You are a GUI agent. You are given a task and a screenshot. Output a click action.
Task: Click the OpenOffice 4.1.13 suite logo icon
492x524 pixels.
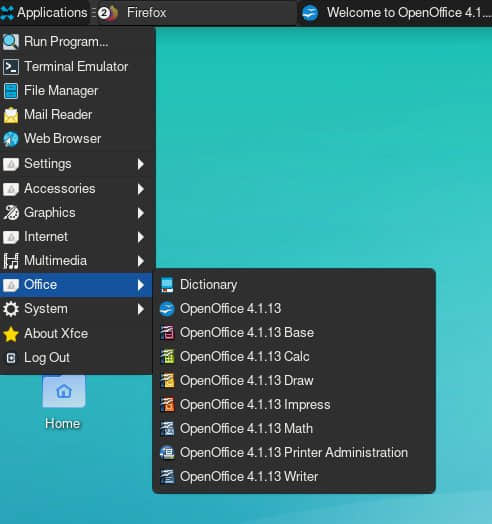pos(167,309)
